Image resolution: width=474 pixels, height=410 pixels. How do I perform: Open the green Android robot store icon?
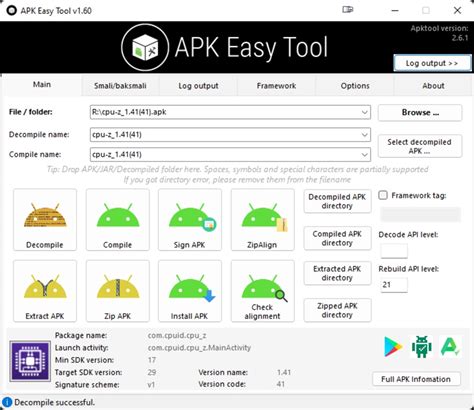422,347
